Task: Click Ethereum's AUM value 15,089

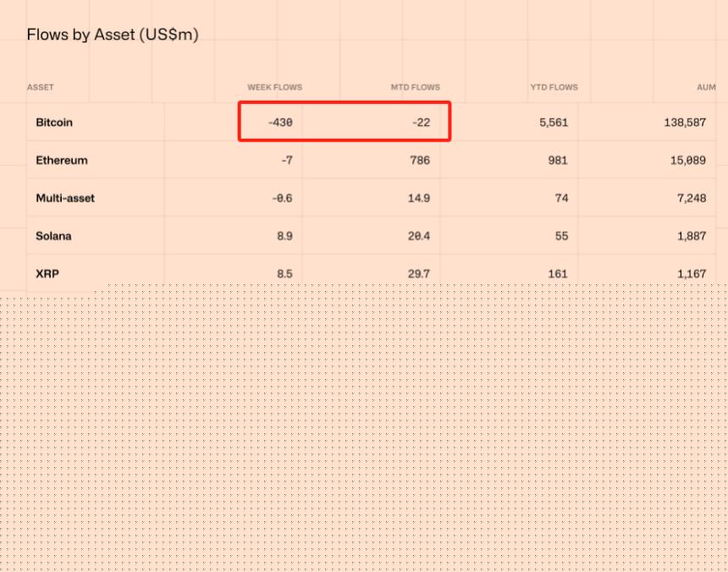Action: 687,160
